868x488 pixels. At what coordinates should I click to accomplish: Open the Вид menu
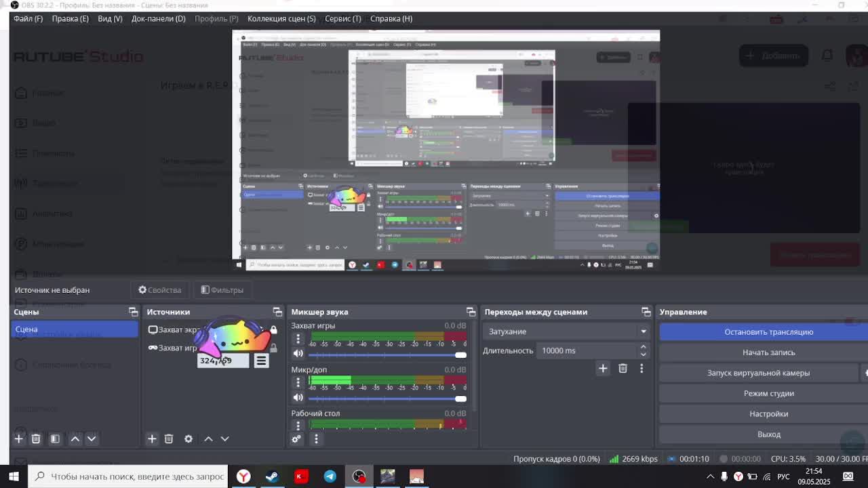tap(110, 18)
